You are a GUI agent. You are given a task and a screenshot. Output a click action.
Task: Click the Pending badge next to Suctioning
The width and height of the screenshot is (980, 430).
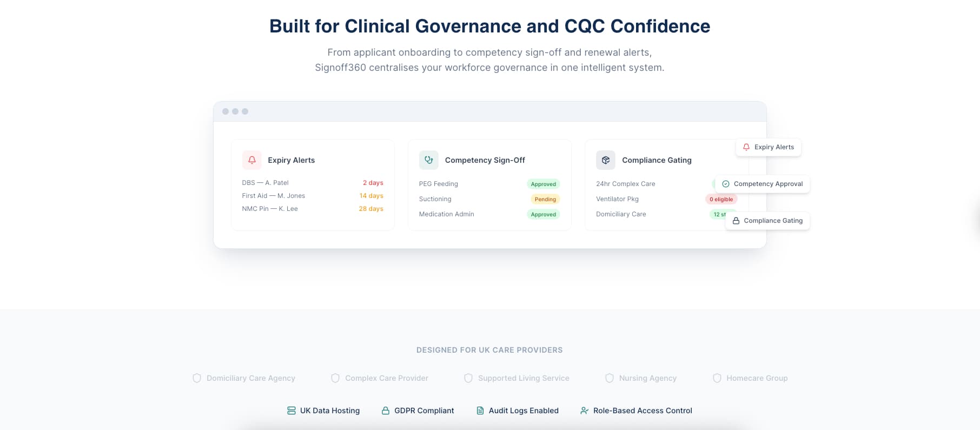point(545,199)
